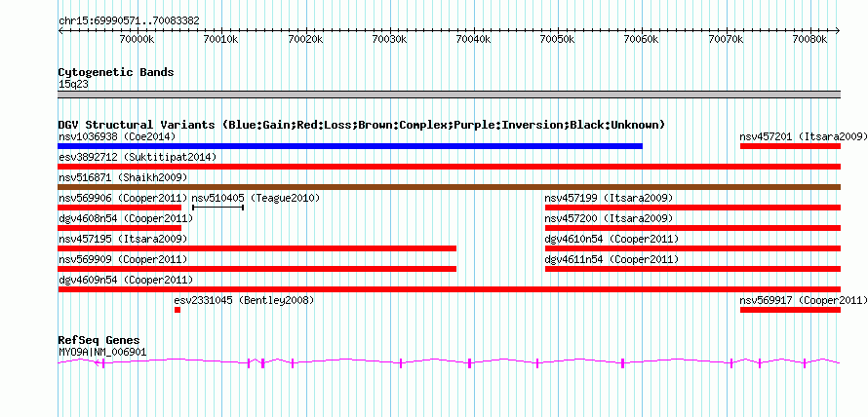Image resolution: width=868 pixels, height=417 pixels.
Task: Select the Cytogenetic Bands track title
Action: [x=116, y=72]
